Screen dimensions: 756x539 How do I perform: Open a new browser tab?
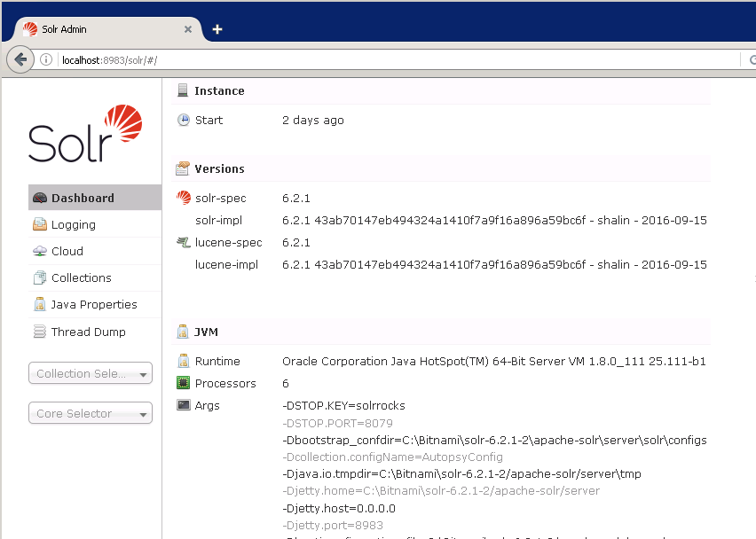point(217,29)
